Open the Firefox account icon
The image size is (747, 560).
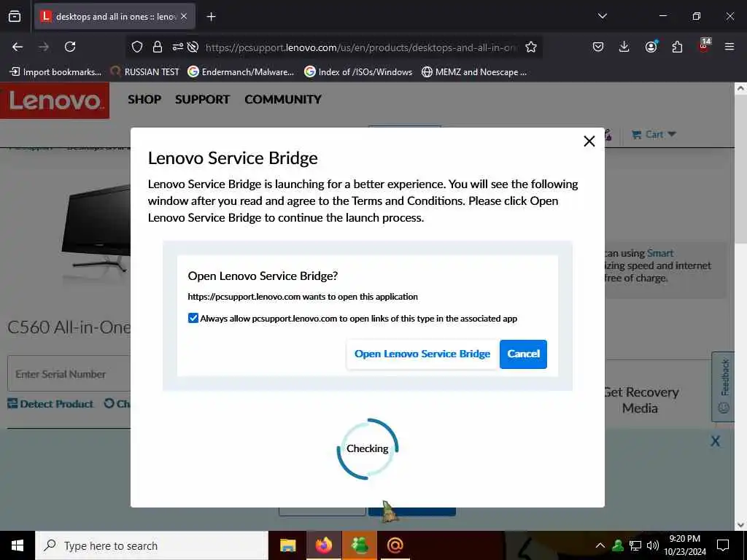coord(651,47)
